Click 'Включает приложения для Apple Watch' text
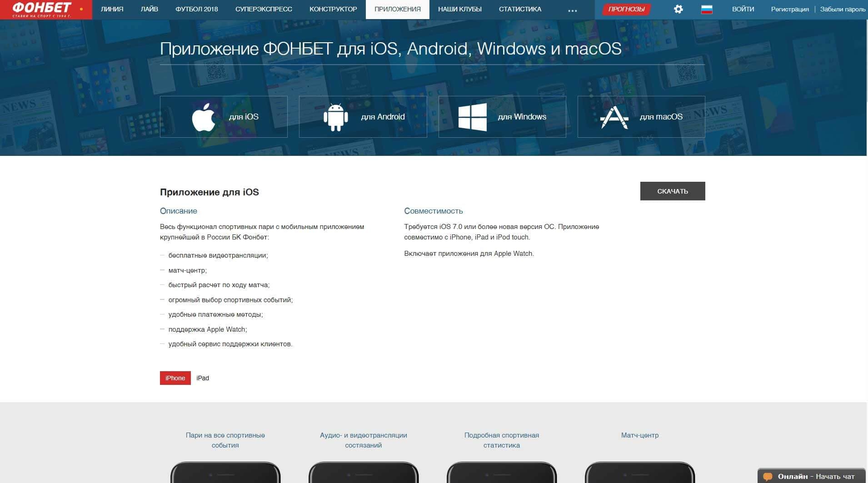Screen dimensions: 868x483 pyautogui.click(x=469, y=254)
